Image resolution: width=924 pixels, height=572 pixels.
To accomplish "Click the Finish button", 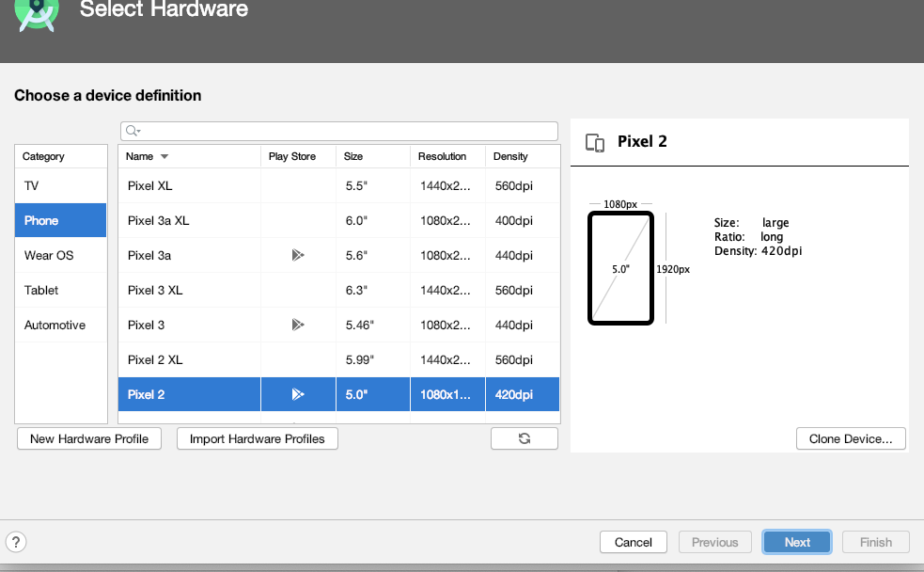I will point(876,542).
